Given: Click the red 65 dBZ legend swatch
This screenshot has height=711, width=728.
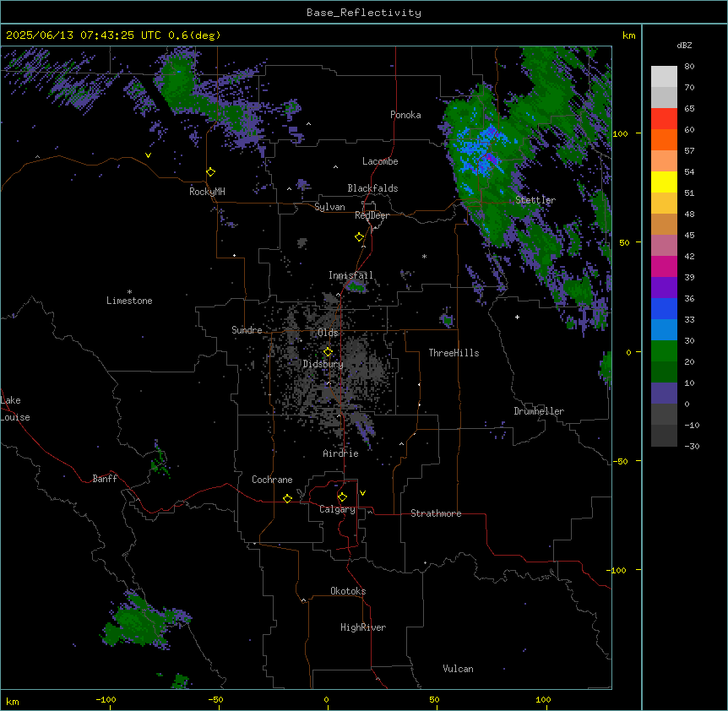Looking at the screenshot, I should pyautogui.click(x=664, y=119).
